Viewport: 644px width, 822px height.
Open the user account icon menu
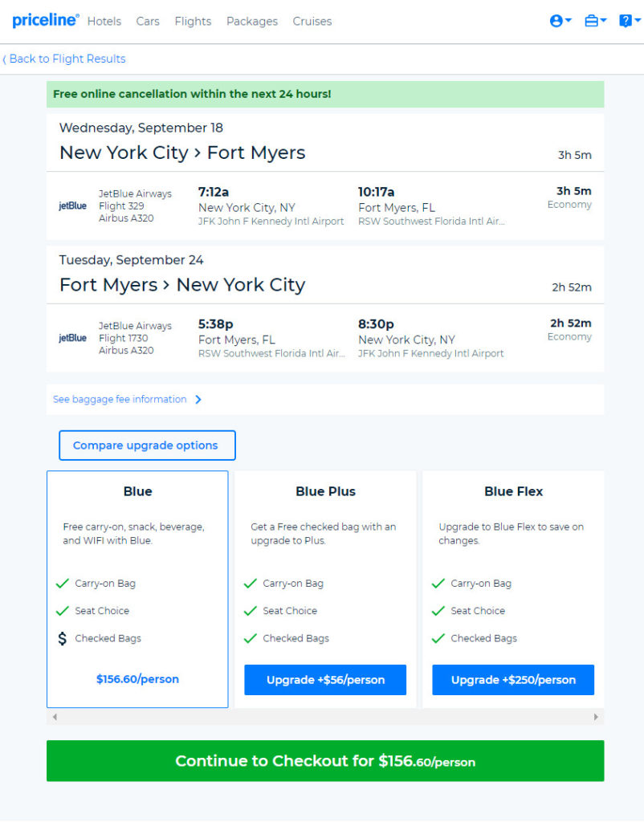pyautogui.click(x=560, y=20)
